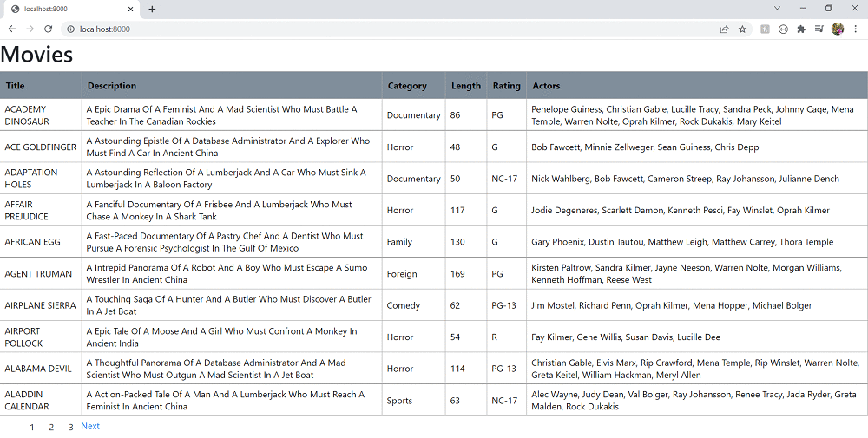Click the grey square extension icon
The image size is (868, 438).
[x=765, y=29]
